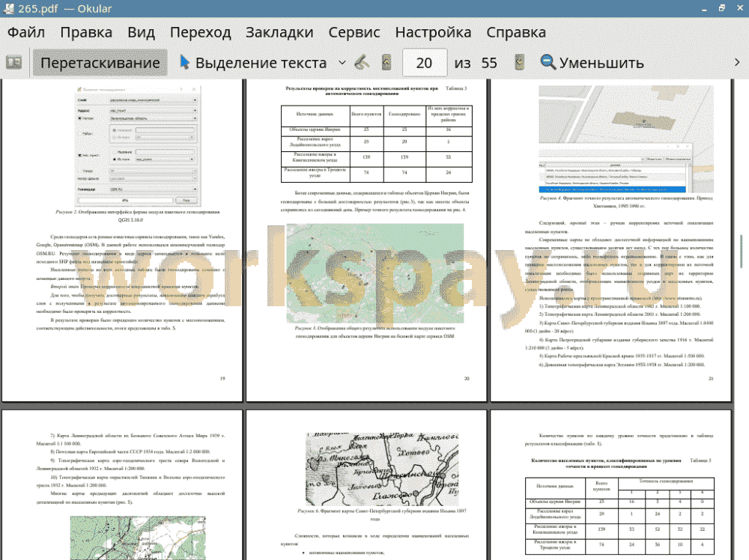Click the old map fragment with handwritten names
Viewport: 749px width, 560px height.
pos(382,469)
